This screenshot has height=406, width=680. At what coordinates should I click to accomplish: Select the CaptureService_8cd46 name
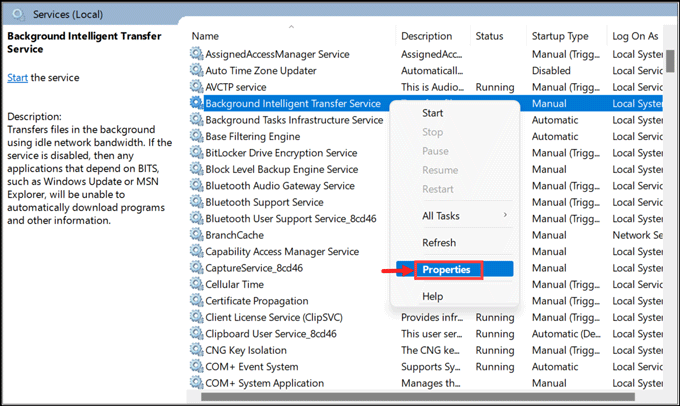[x=254, y=268]
